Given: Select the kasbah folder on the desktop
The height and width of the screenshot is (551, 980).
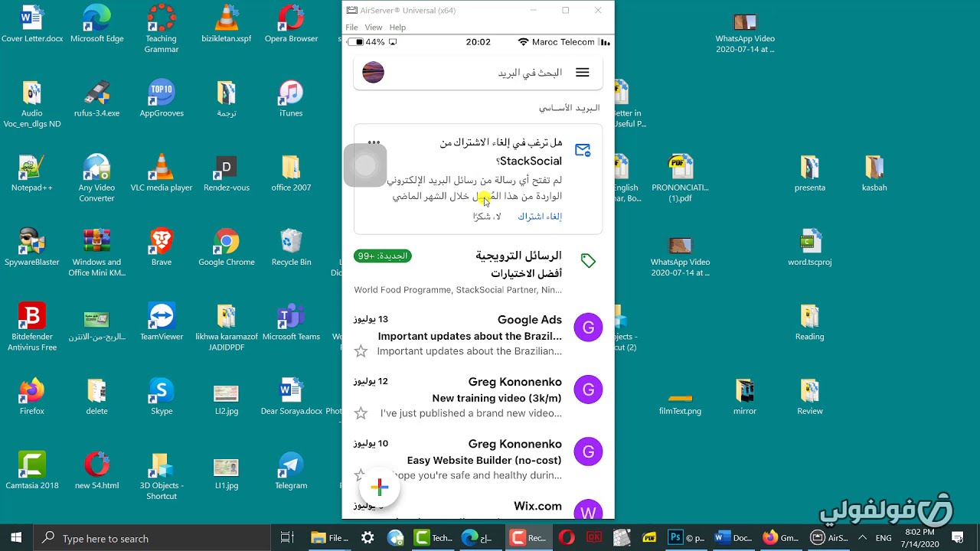Looking at the screenshot, I should click(x=874, y=172).
